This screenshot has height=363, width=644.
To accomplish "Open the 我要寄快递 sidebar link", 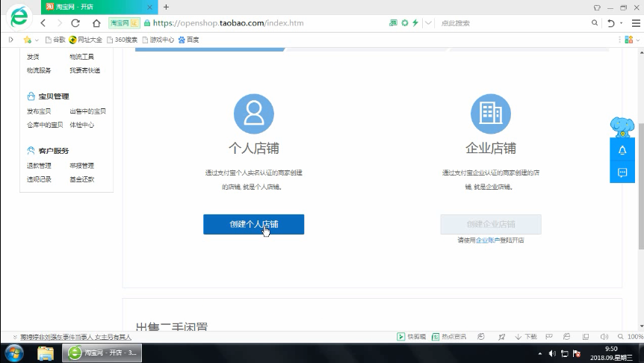I will click(84, 70).
